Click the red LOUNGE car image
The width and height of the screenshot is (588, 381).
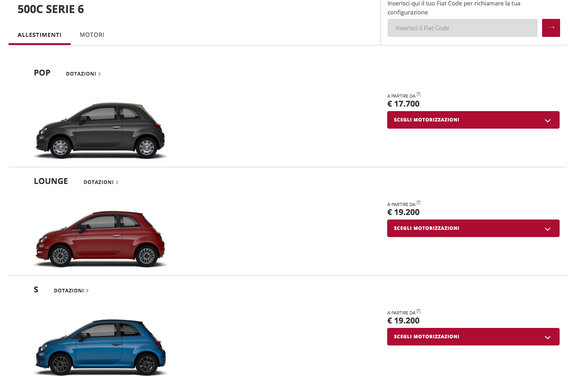click(x=100, y=239)
